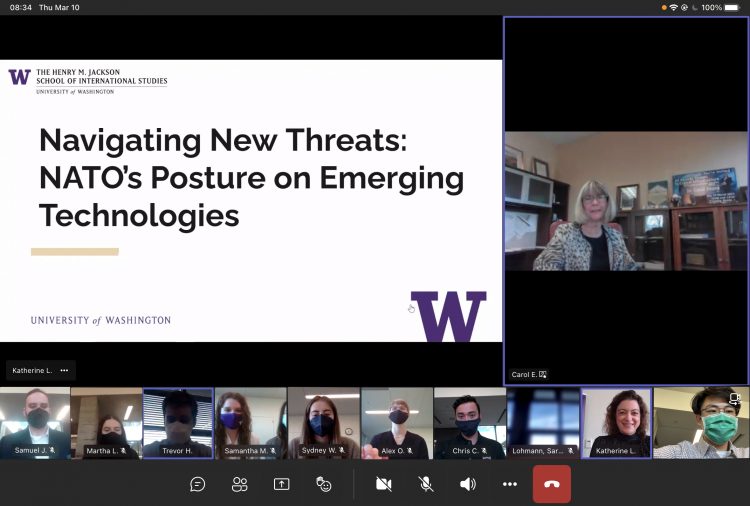Turn on the camera
This screenshot has height=506, width=750.
(383, 484)
